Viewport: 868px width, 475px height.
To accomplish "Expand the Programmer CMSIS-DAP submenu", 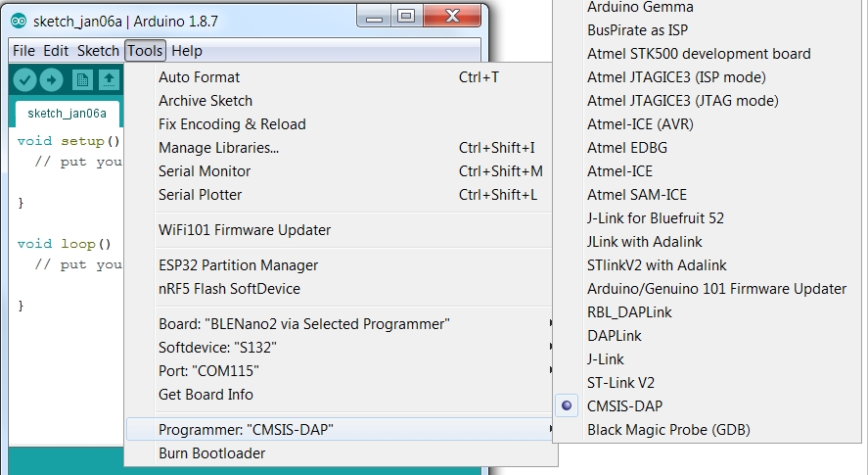I will coord(339,430).
